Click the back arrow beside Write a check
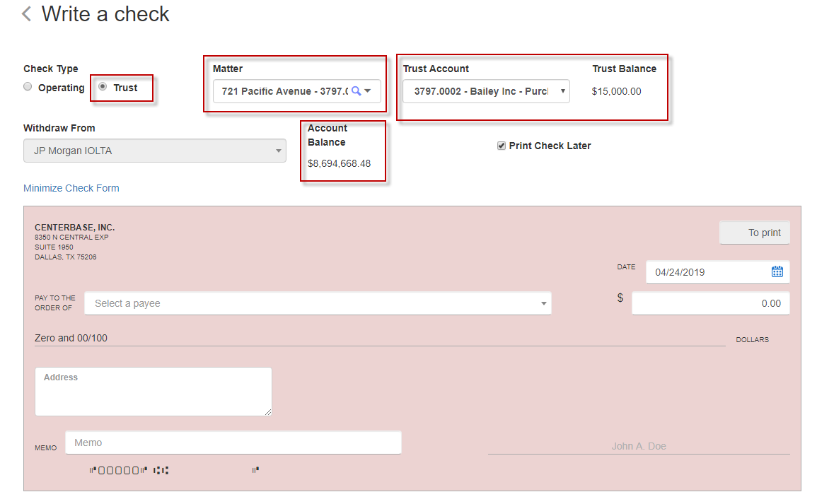Viewport: 817px width, 504px height. [25, 13]
